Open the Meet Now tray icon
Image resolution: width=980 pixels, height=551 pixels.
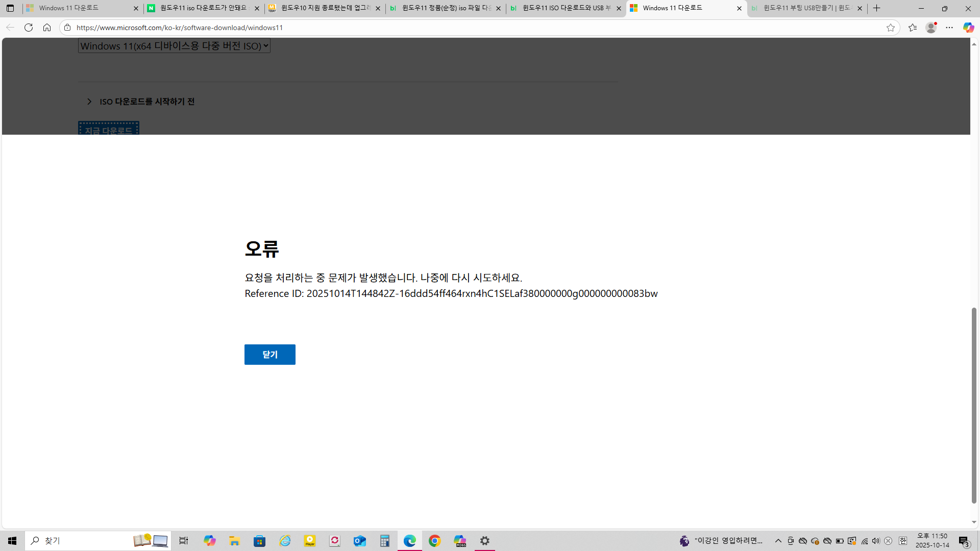click(791, 541)
